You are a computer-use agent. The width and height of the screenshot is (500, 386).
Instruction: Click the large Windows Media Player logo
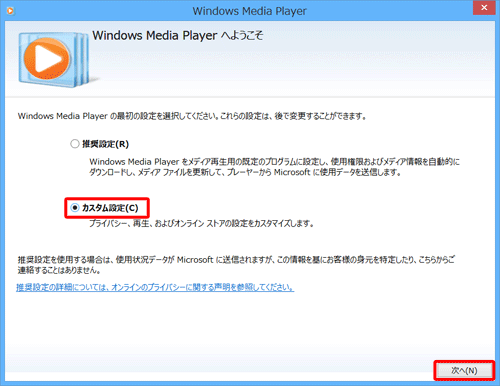coord(54,60)
